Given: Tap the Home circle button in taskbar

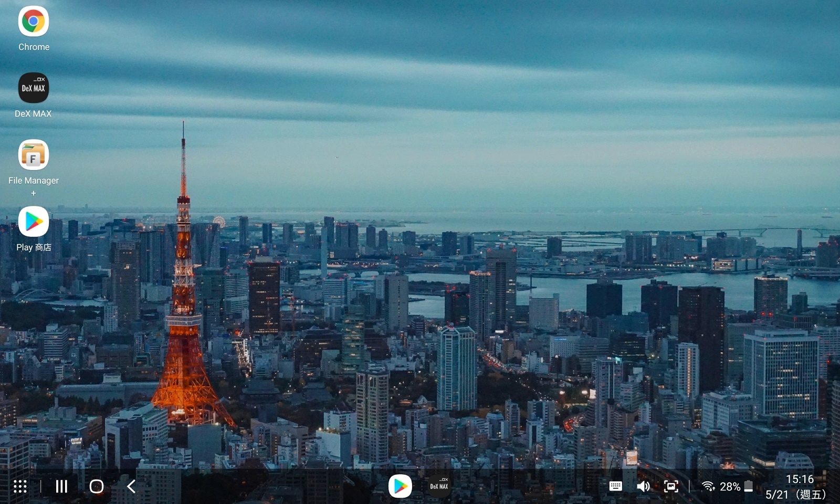Looking at the screenshot, I should click(97, 487).
